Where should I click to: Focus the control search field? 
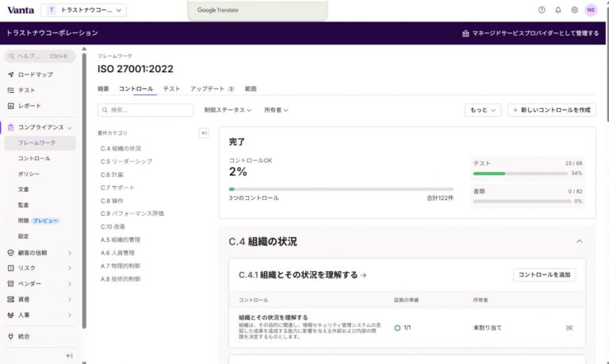coord(145,110)
